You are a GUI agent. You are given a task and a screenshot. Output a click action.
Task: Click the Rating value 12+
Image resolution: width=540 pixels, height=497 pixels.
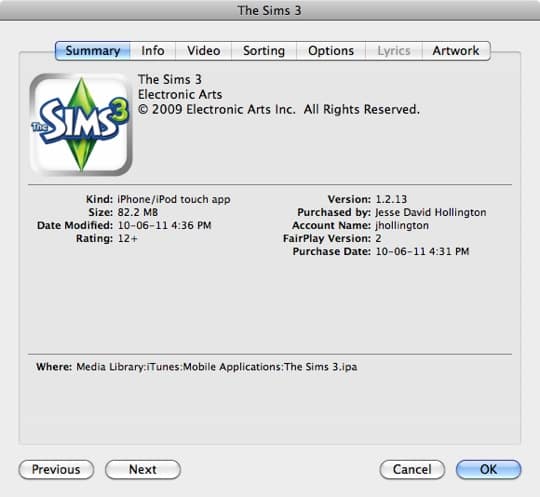(127, 238)
